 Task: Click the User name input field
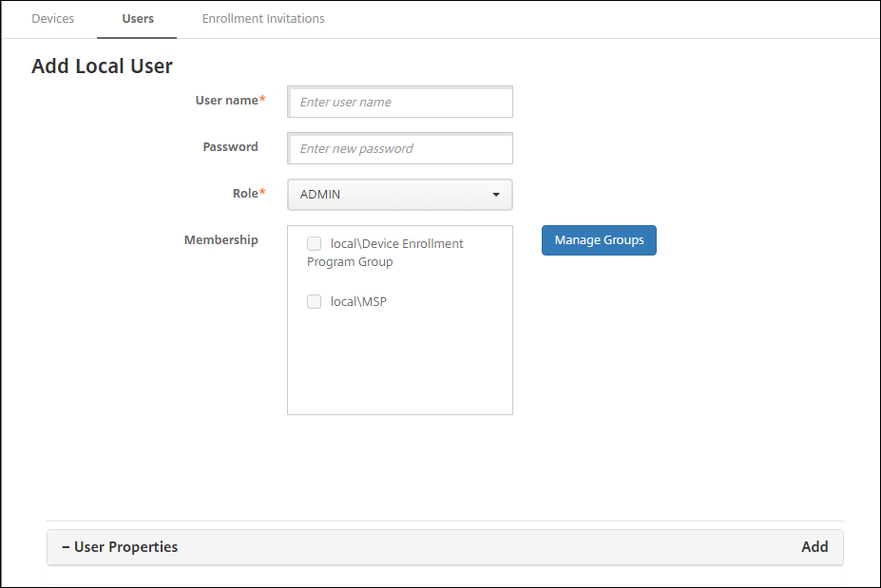[400, 103]
